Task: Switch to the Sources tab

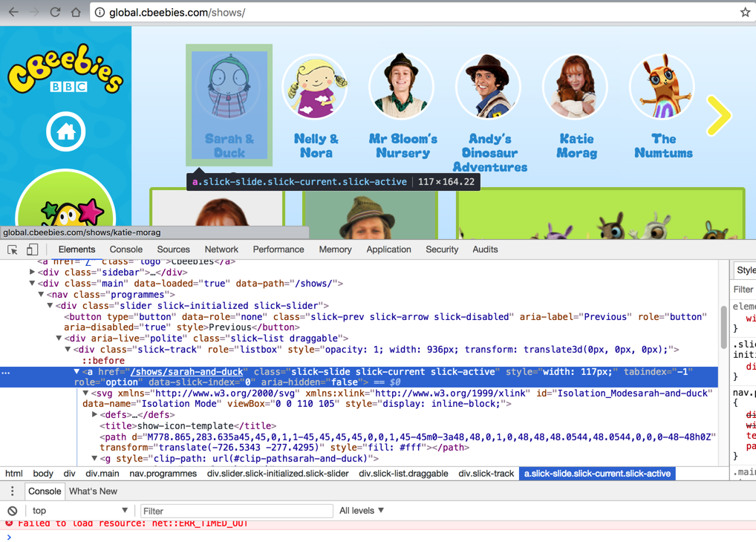Action: click(173, 249)
